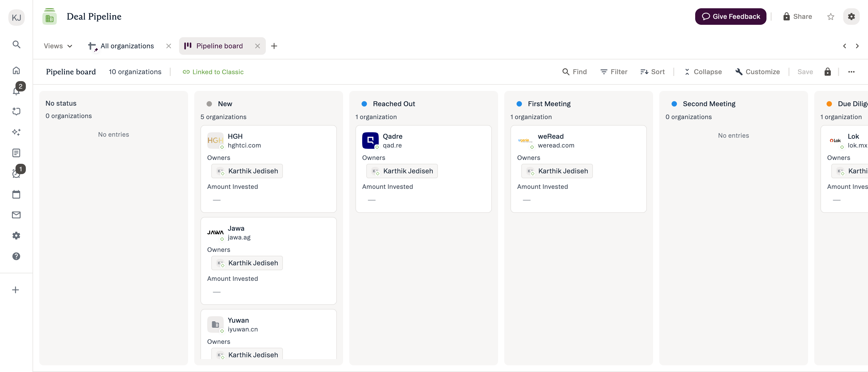868x372 pixels.
Task: Open the KJ user avatar menu
Action: [x=17, y=18]
